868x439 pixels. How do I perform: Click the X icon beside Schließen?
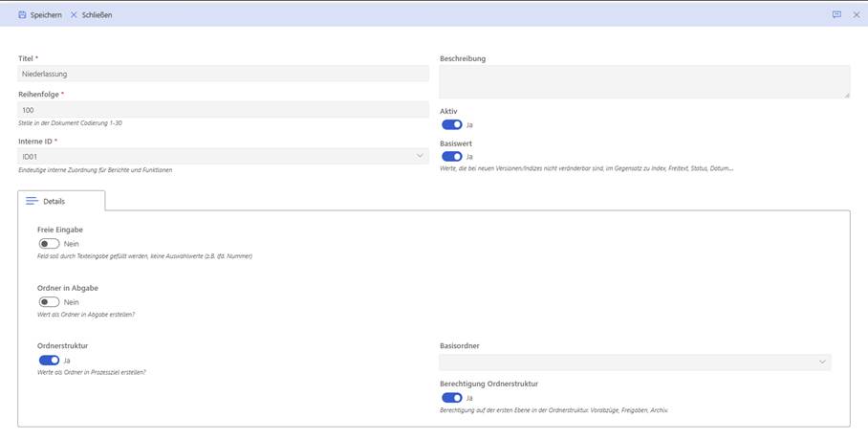point(74,14)
